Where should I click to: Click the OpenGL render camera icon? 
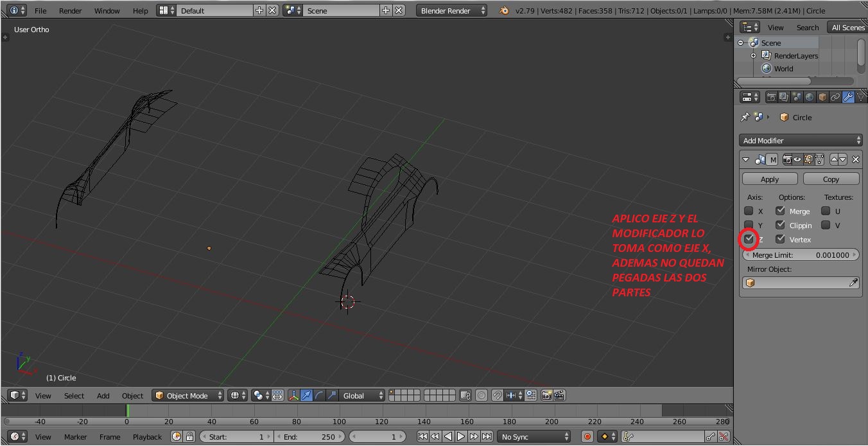coord(547,395)
